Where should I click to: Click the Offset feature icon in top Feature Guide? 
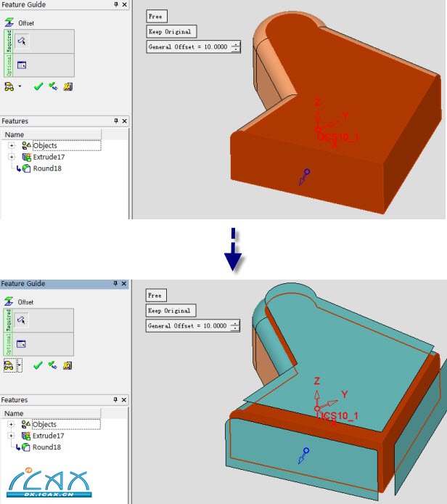coord(9,23)
